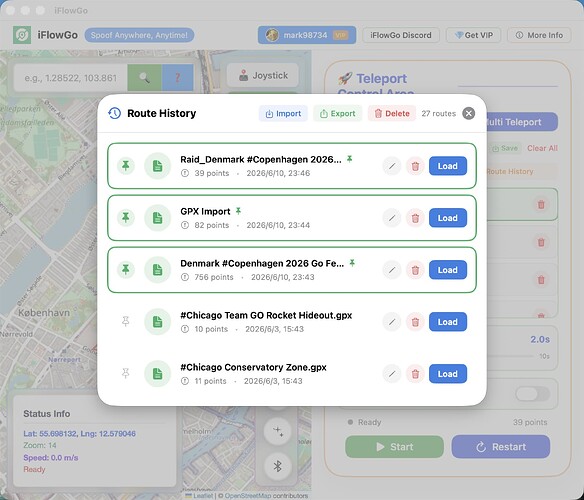Screen dimensions: 584x500
Task: Pin the Chicago Conservatory Zone route
Action: pos(126,373)
